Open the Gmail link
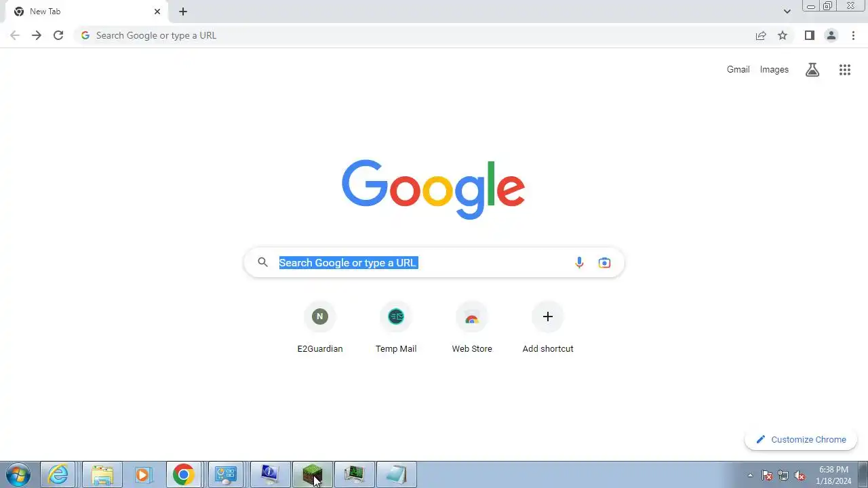This screenshot has width=868, height=488. [738, 69]
